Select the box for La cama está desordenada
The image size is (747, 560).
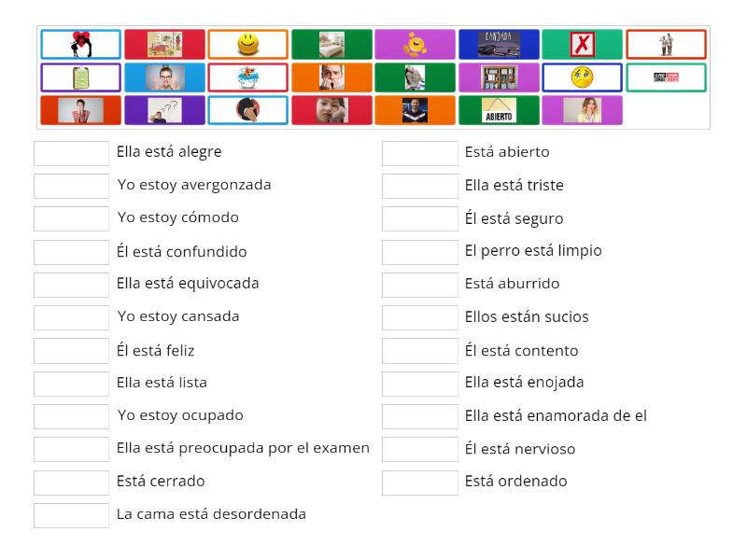click(x=72, y=516)
